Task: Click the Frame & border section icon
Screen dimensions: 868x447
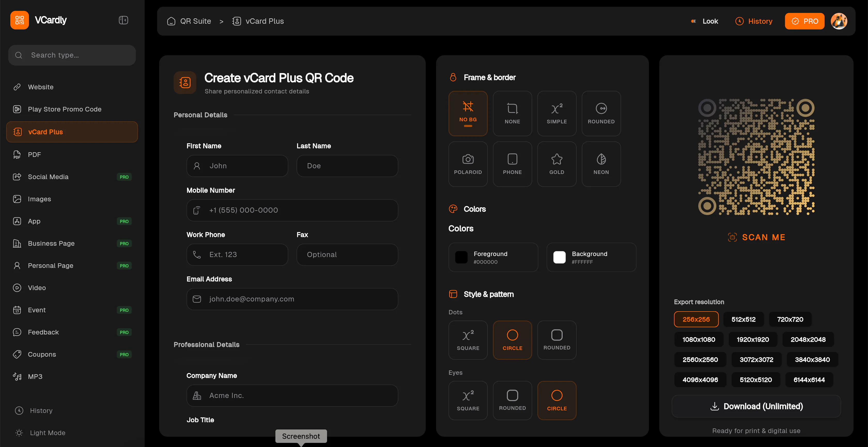Action: (x=453, y=77)
